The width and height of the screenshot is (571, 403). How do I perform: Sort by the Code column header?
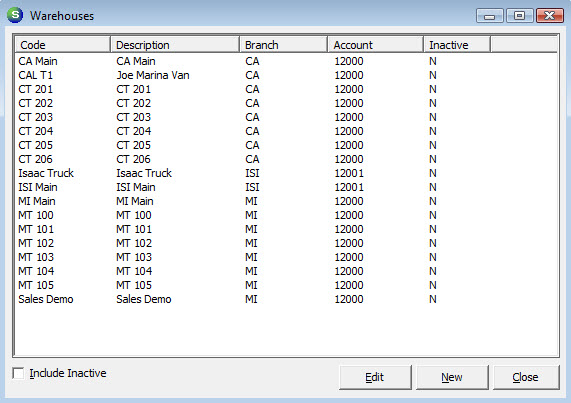(x=62, y=45)
